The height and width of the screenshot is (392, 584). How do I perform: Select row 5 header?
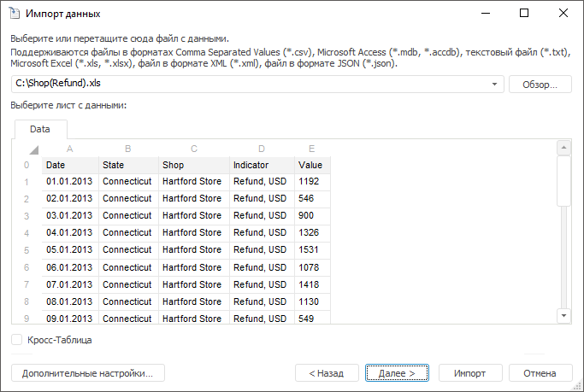pos(27,250)
